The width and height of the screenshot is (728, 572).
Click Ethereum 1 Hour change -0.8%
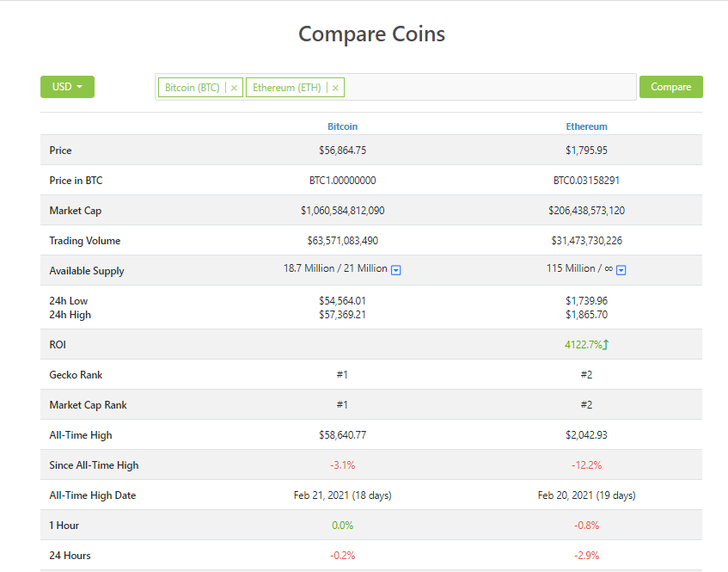click(586, 526)
